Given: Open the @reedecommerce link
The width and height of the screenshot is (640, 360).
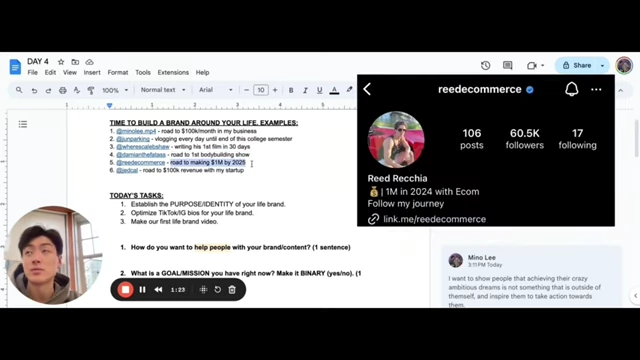Looking at the screenshot, I should [x=140, y=162].
